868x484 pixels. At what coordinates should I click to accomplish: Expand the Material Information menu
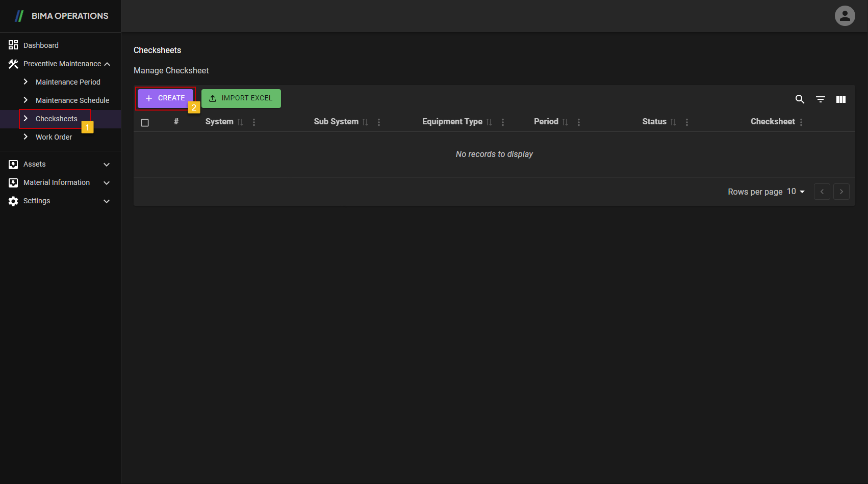pyautogui.click(x=107, y=183)
